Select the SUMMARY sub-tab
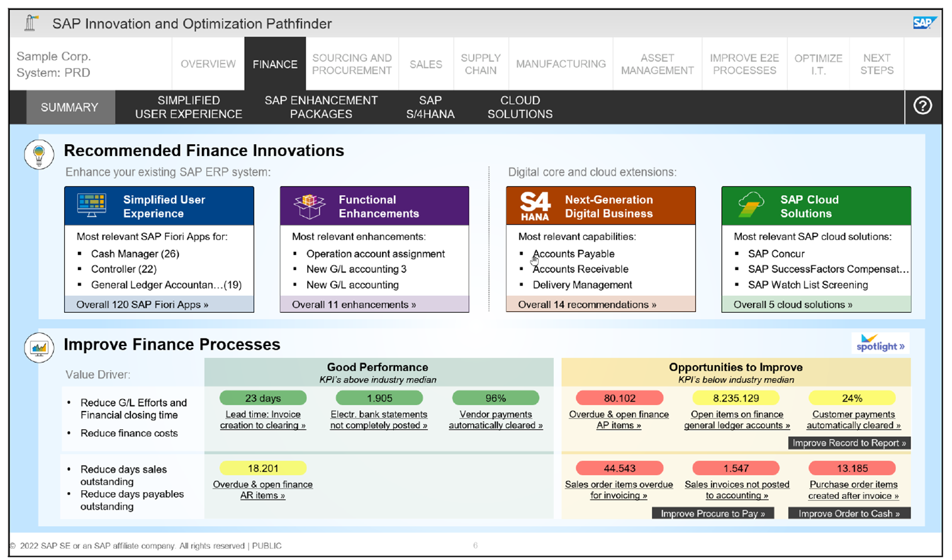 (x=70, y=106)
